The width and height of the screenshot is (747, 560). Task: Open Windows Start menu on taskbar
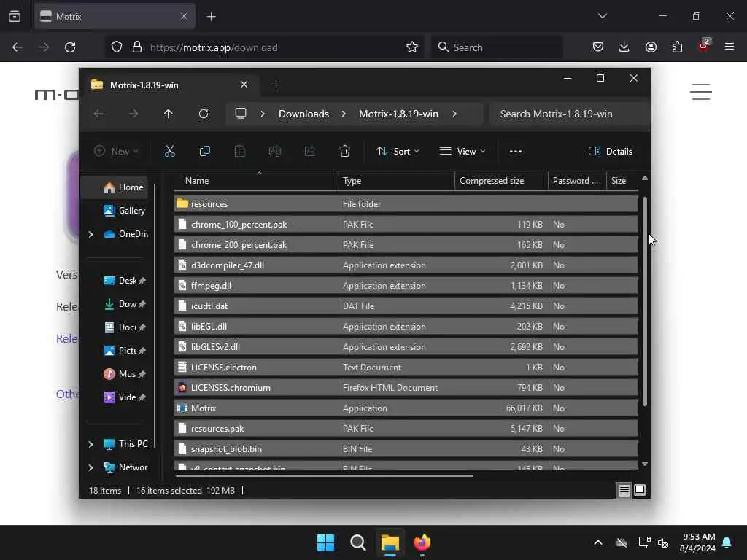(x=326, y=542)
